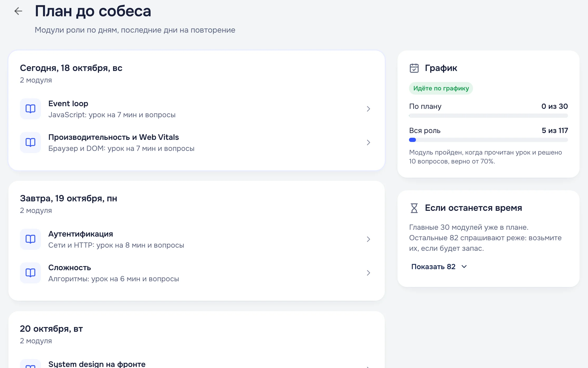Image resolution: width=588 pixels, height=368 pixels.
Task: Click Алгоритмы: урок на 6 мин и вопросы
Action: (114, 279)
